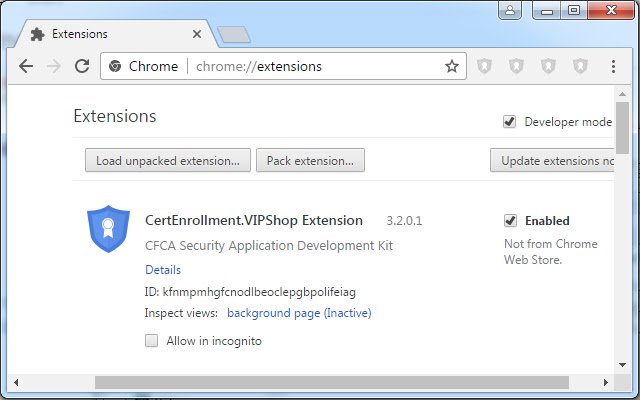Click the horizontal scrollbar right arrow
This screenshot has height=400, width=640.
(x=606, y=382)
